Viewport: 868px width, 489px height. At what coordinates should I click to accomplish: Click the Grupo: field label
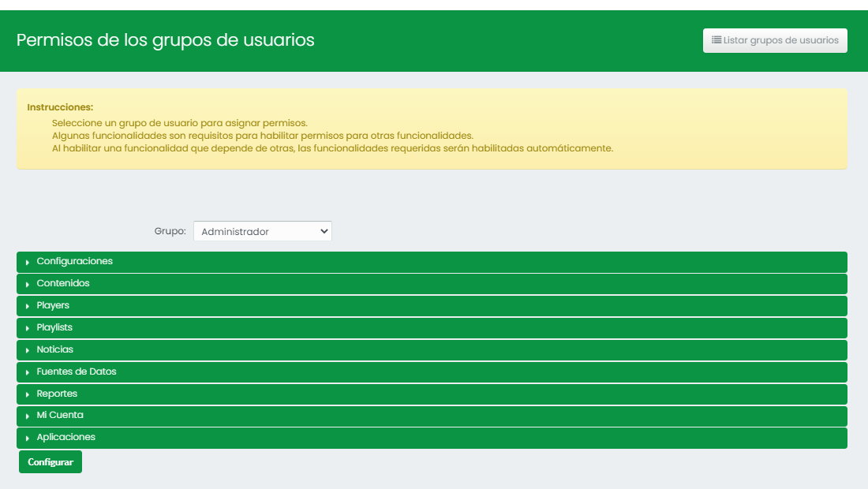[170, 230]
